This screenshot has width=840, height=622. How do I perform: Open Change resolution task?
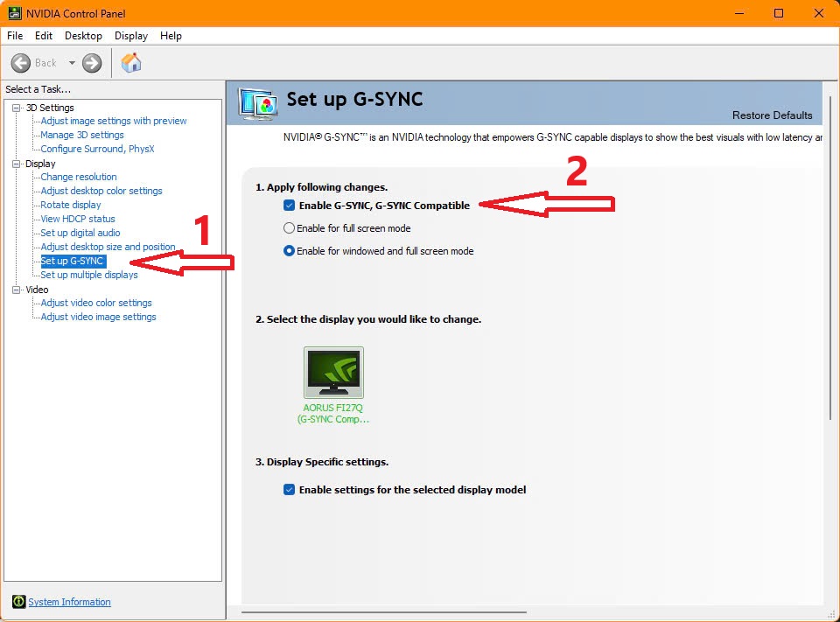click(x=79, y=176)
